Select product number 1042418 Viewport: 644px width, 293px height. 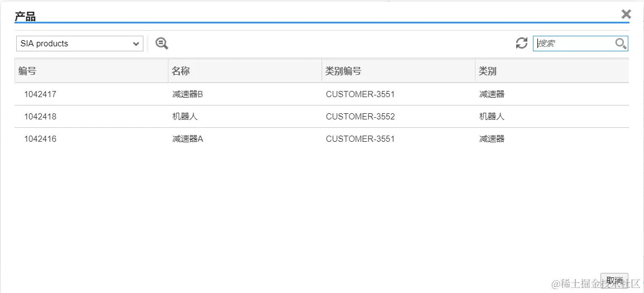tap(40, 117)
